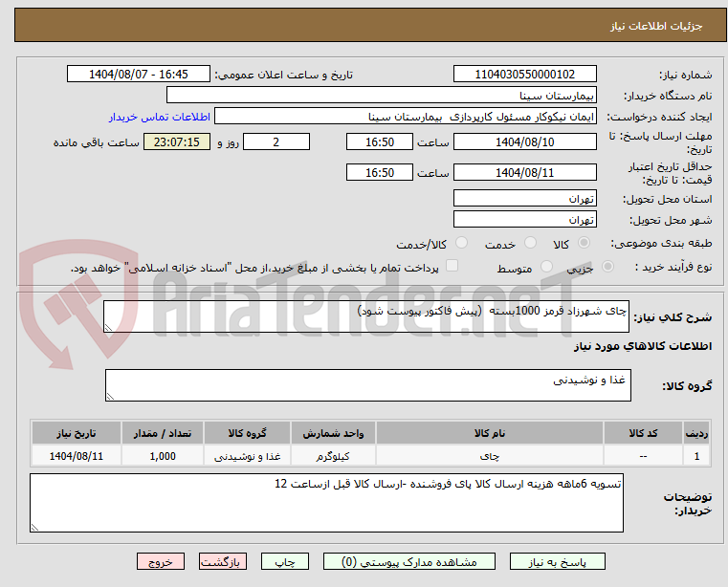Screen dimensions: 728x587
Task: Click the کیلوگرم unit cell
Action: tap(333, 456)
